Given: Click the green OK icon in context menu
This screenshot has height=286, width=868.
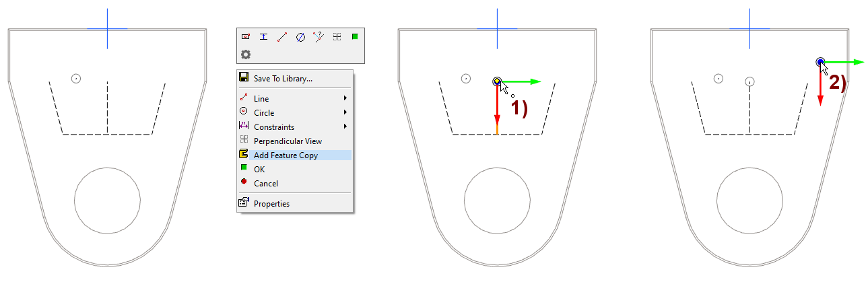Looking at the screenshot, I should point(244,168).
